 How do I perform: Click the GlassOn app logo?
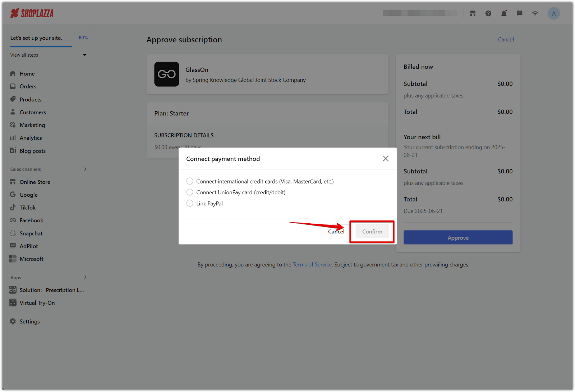[167, 74]
